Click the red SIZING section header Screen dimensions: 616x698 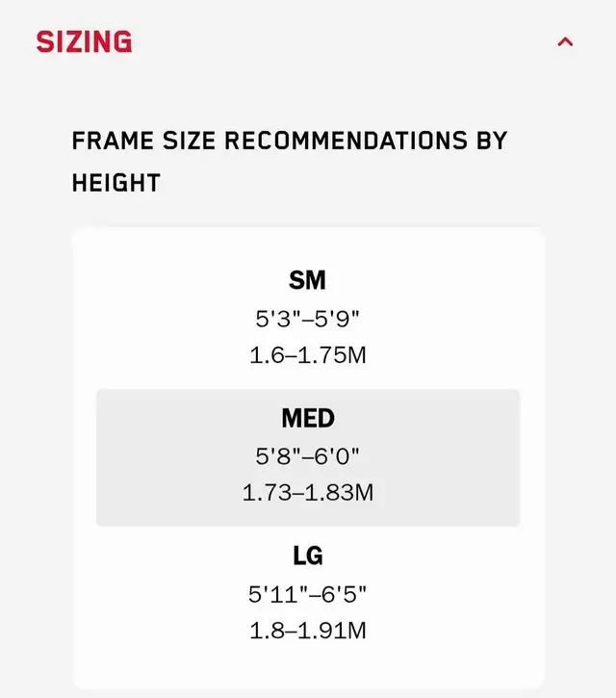[84, 41]
